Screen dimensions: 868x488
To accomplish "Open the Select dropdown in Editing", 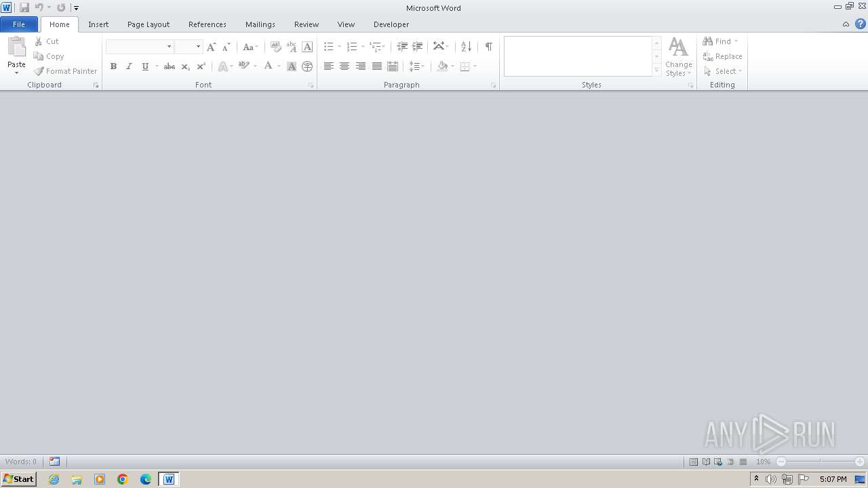I will 723,71.
